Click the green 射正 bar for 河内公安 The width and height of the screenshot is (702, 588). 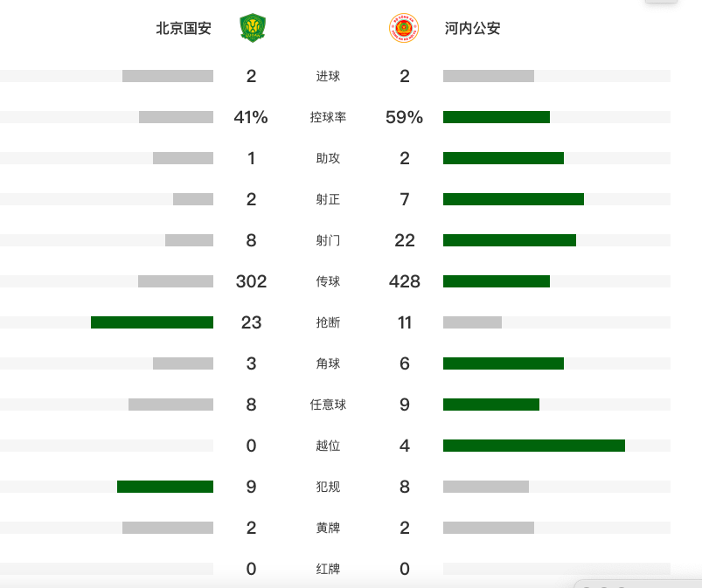click(x=513, y=199)
